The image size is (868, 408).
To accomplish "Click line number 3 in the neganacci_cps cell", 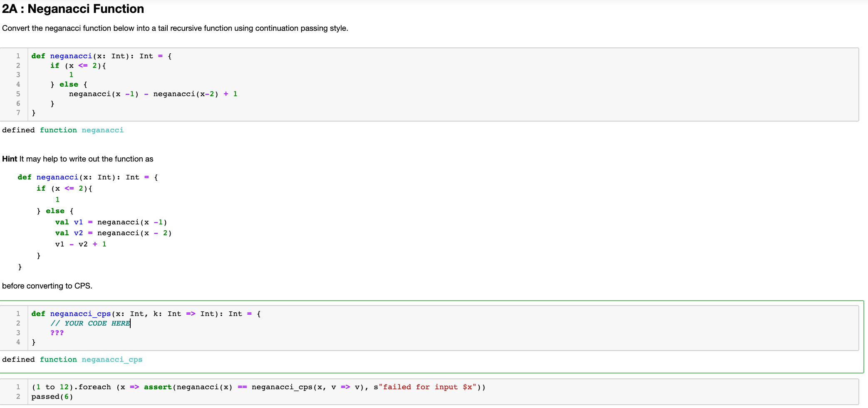I will pyautogui.click(x=18, y=333).
